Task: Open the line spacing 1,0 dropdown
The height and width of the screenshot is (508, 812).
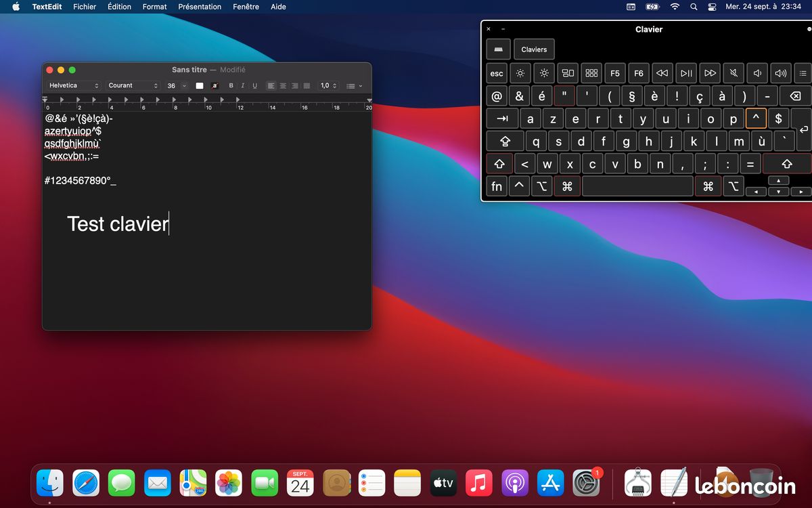Action: (x=328, y=85)
